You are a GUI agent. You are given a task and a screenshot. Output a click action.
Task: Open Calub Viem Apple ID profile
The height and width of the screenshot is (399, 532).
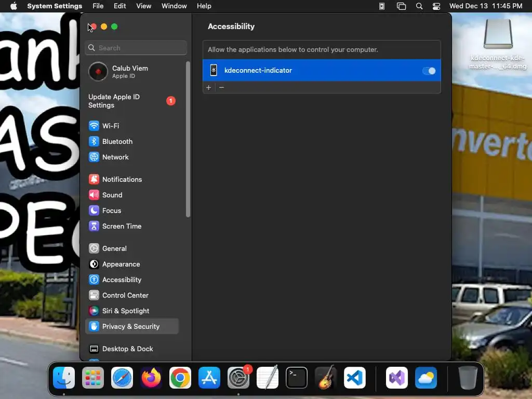click(131, 72)
